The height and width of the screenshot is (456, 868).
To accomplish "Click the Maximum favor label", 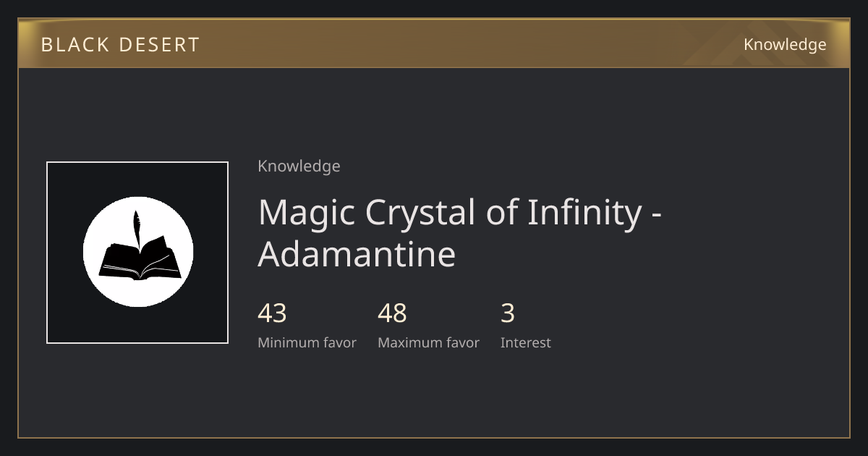I will point(428,343).
